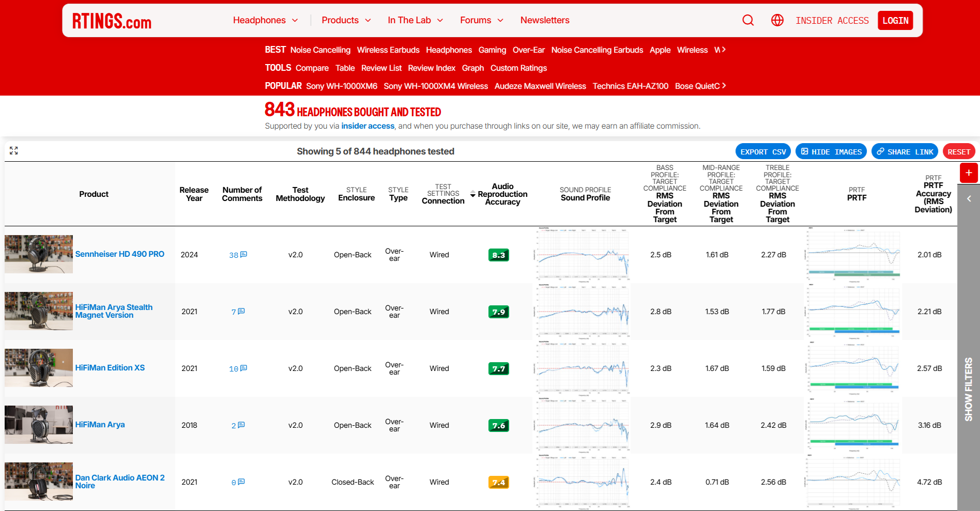The width and height of the screenshot is (980, 511).
Task: Open the site search icon
Action: [x=748, y=20]
